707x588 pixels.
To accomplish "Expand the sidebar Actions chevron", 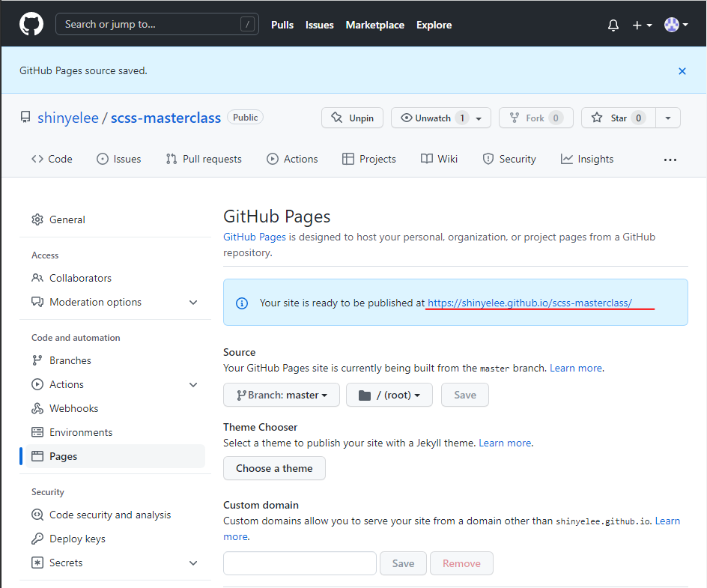I will point(193,385).
